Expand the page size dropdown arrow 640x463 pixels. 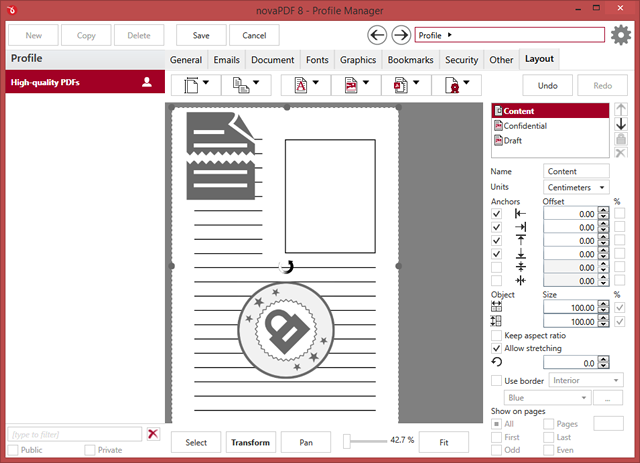206,82
